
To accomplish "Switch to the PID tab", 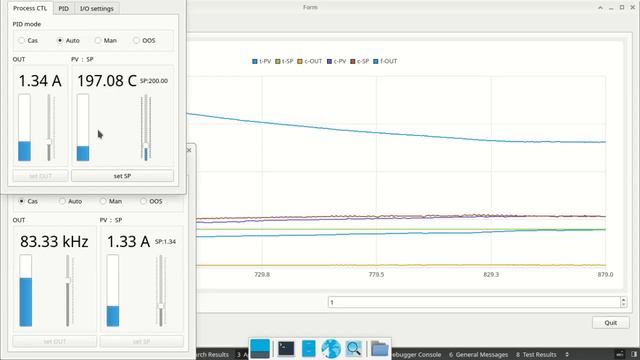I will coord(63,9).
